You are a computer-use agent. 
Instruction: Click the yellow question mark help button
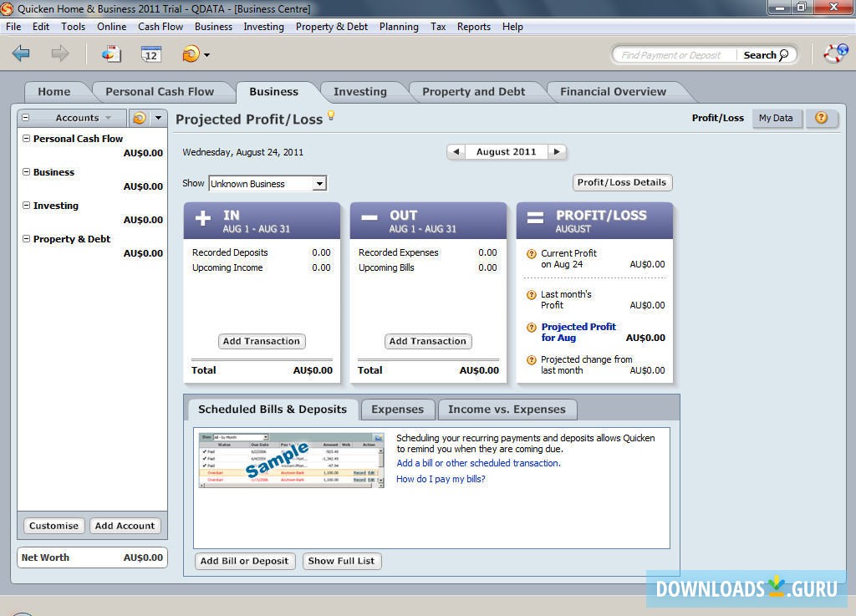821,118
